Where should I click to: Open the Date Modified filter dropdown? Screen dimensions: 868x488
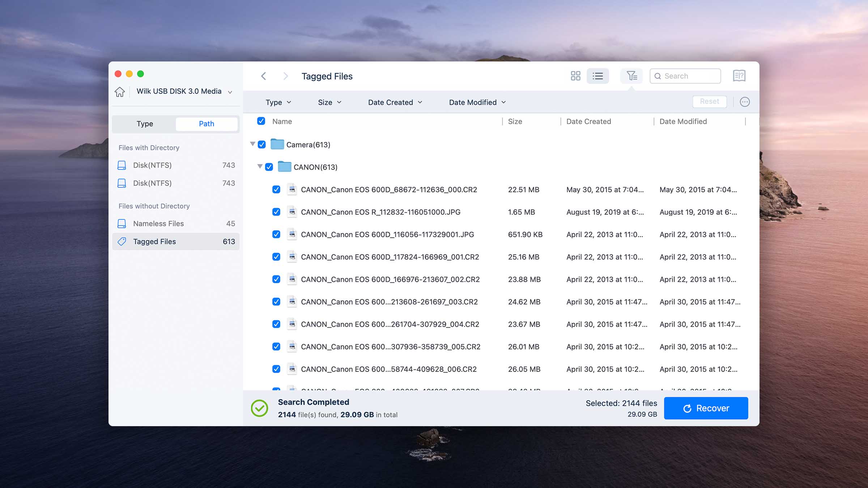(x=477, y=102)
